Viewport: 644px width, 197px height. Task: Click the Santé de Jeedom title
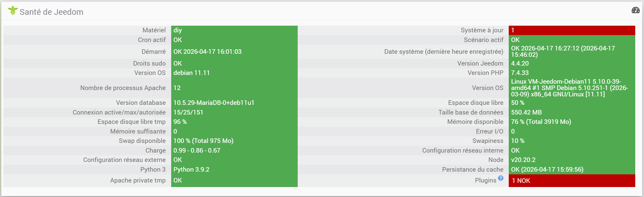(51, 12)
